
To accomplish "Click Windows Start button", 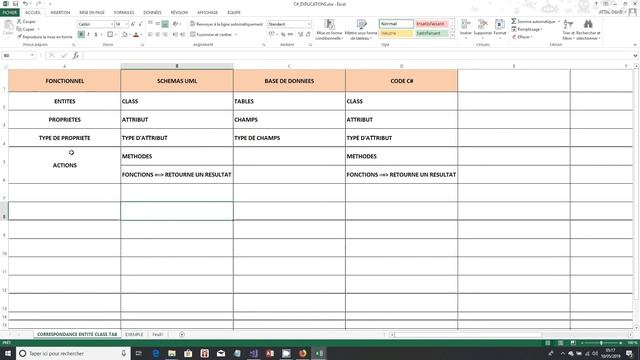I will 8,353.
